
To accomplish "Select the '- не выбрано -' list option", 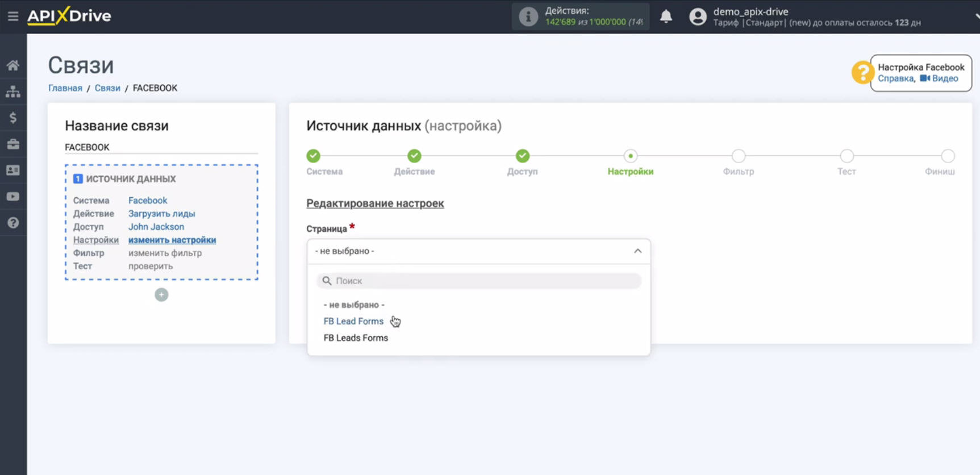I will coord(354,305).
